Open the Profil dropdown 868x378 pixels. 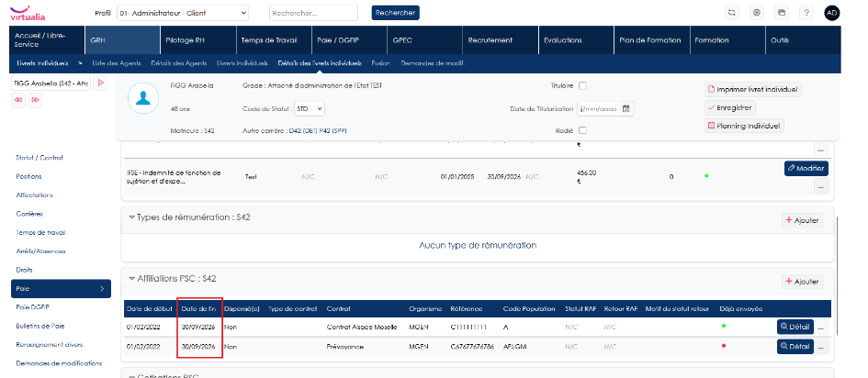pyautogui.click(x=183, y=13)
